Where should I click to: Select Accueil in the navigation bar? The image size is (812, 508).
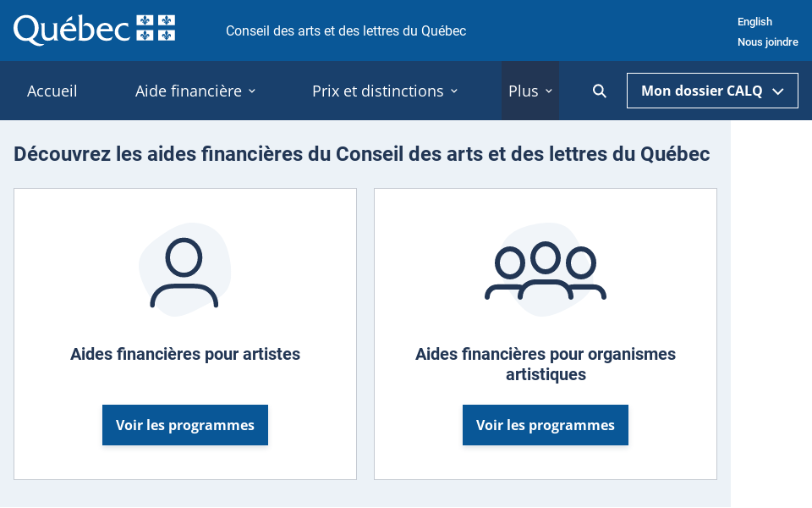[52, 91]
